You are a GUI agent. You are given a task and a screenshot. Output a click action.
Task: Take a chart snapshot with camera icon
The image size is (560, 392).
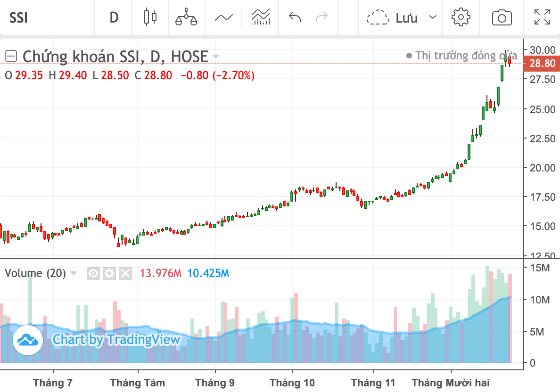502,17
